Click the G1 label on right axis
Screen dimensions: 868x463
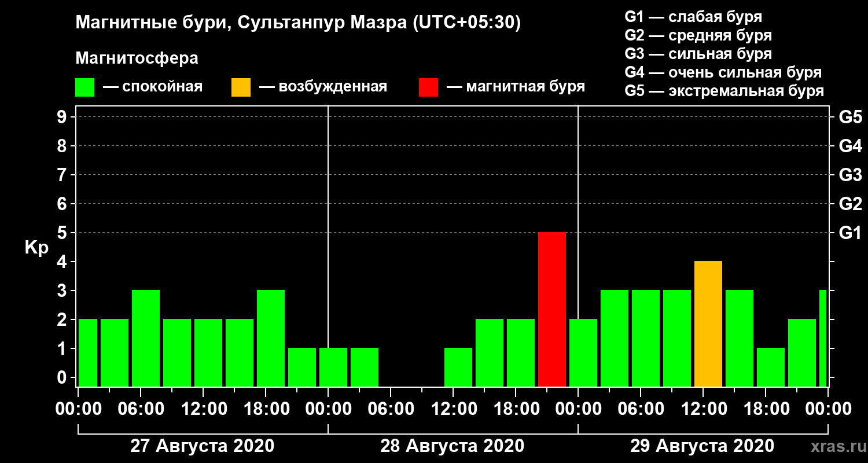click(x=850, y=233)
